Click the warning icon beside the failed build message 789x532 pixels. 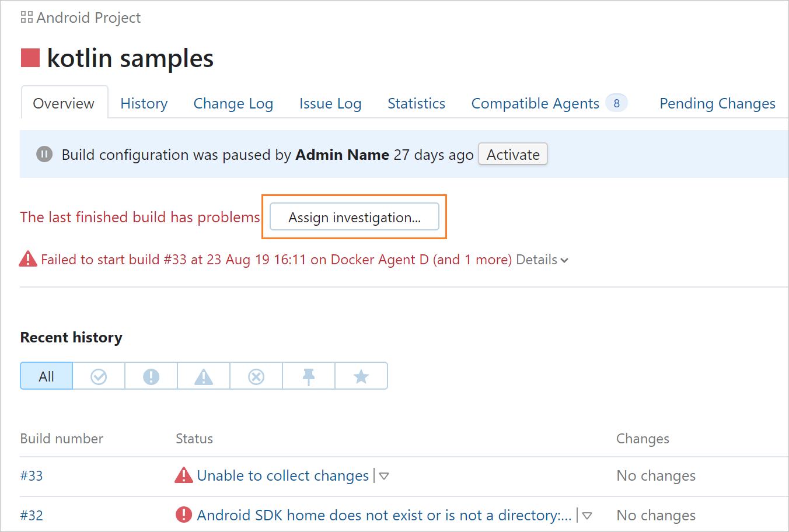click(28, 258)
